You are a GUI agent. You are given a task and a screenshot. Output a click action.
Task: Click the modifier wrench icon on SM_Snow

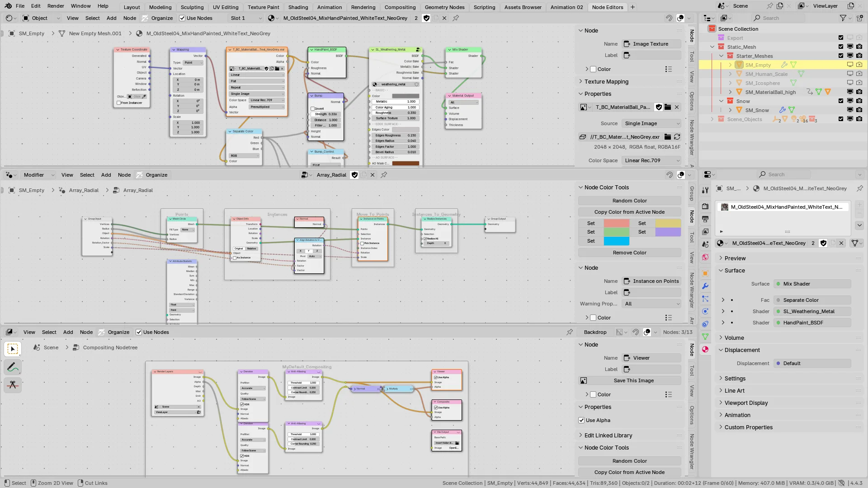pyautogui.click(x=783, y=110)
